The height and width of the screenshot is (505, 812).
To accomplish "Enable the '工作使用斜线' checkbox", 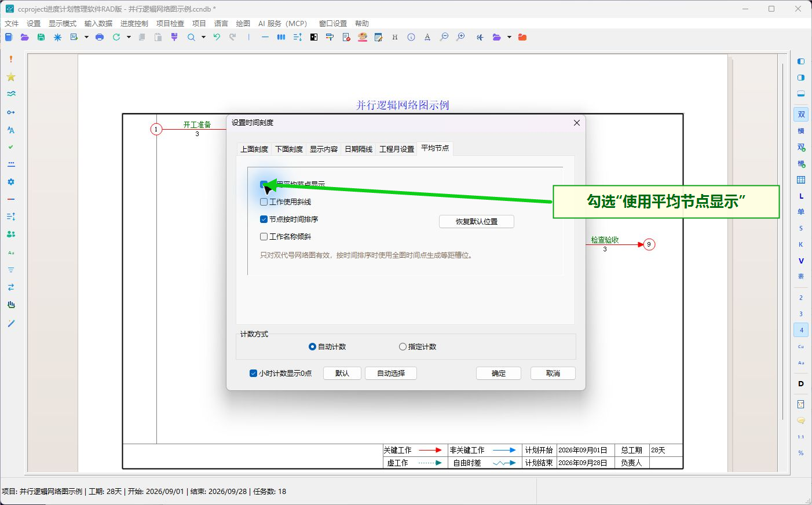I will (x=264, y=202).
